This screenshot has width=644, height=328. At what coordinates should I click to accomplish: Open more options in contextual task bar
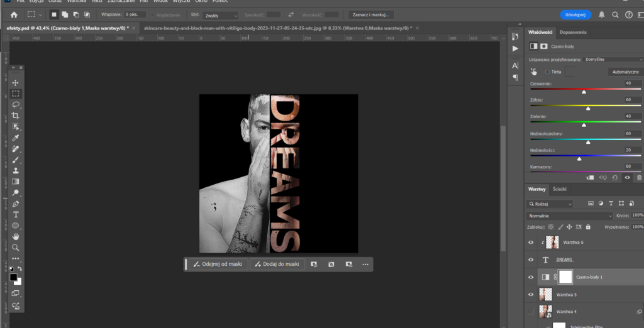click(x=365, y=265)
